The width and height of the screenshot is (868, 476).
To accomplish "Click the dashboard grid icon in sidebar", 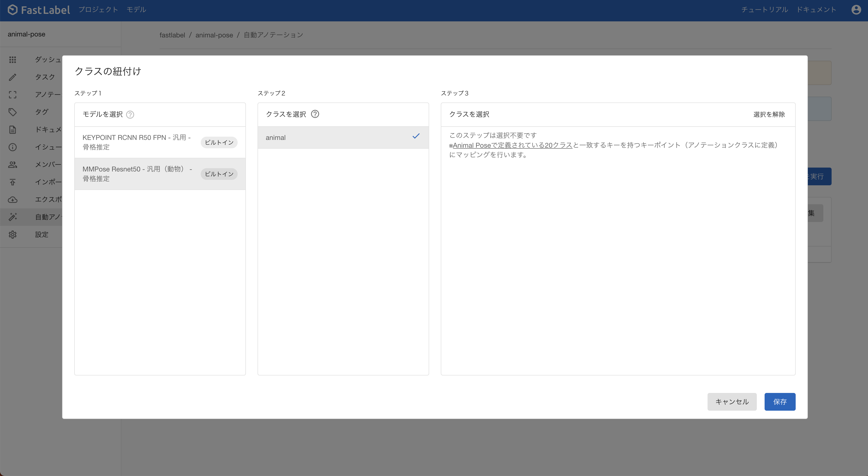I will 12,60.
